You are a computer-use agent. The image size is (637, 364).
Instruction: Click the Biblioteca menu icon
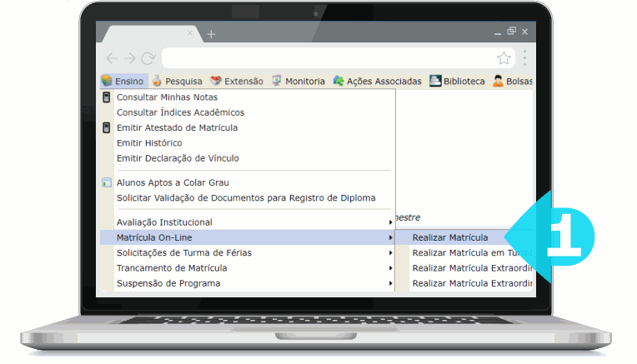435,82
